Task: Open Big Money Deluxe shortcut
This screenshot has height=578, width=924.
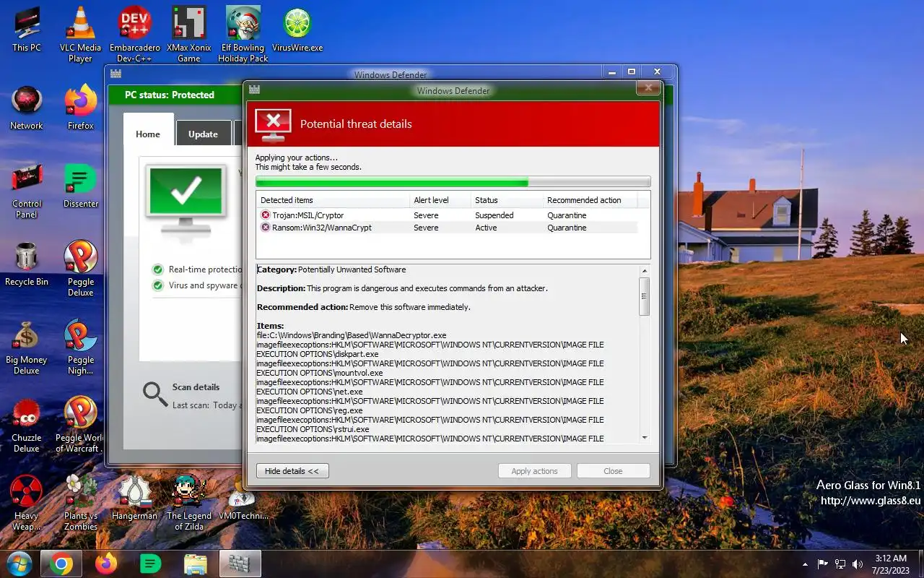Action: click(x=27, y=347)
